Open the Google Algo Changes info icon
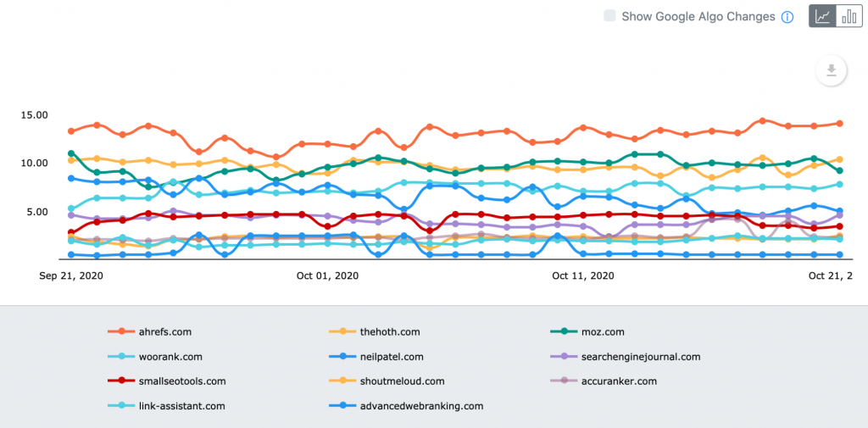The image size is (868, 428). click(x=787, y=17)
